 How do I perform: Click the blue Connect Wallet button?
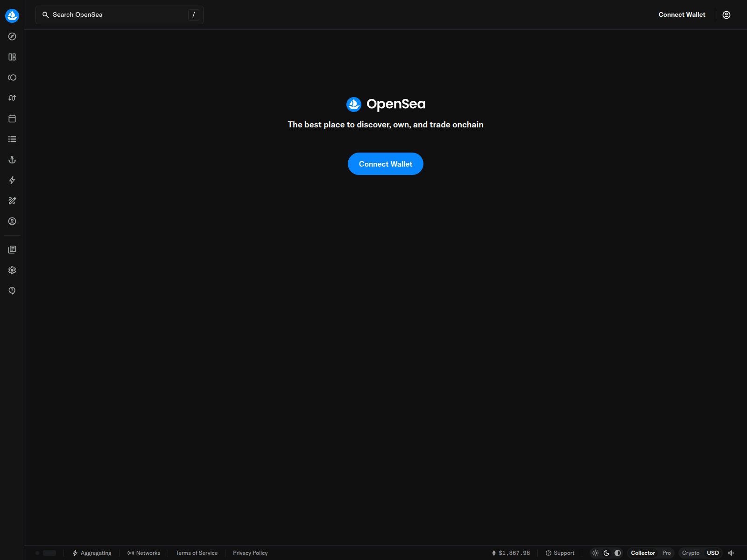[386, 164]
